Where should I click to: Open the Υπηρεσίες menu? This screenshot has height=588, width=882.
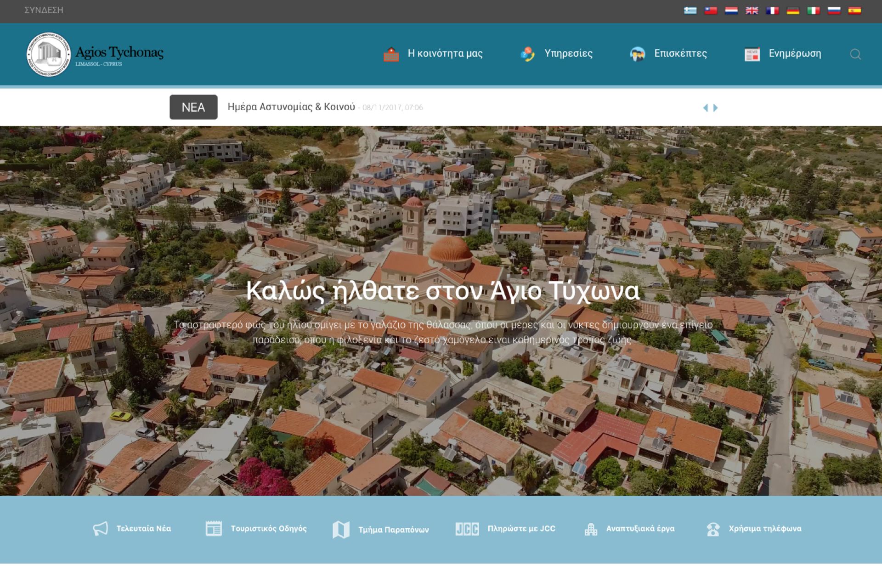pos(568,54)
